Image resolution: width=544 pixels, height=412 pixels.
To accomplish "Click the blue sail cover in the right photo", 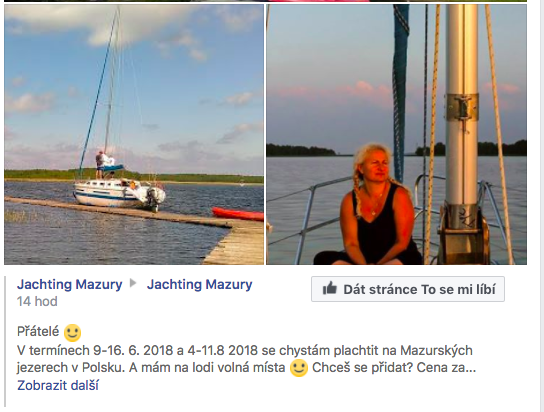I will (x=400, y=90).
